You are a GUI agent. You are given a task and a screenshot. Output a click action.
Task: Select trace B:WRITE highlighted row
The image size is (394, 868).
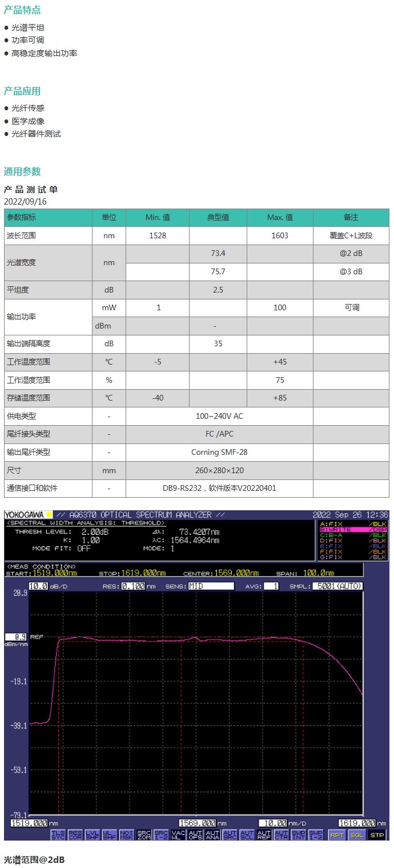point(353,529)
